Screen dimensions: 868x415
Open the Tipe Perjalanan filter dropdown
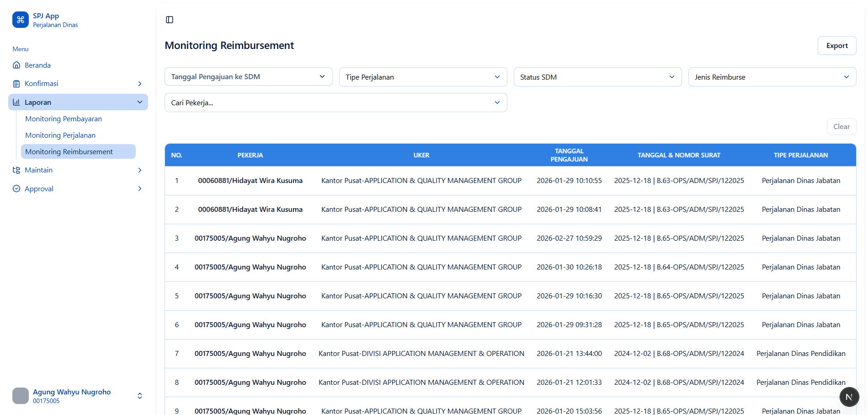423,77
